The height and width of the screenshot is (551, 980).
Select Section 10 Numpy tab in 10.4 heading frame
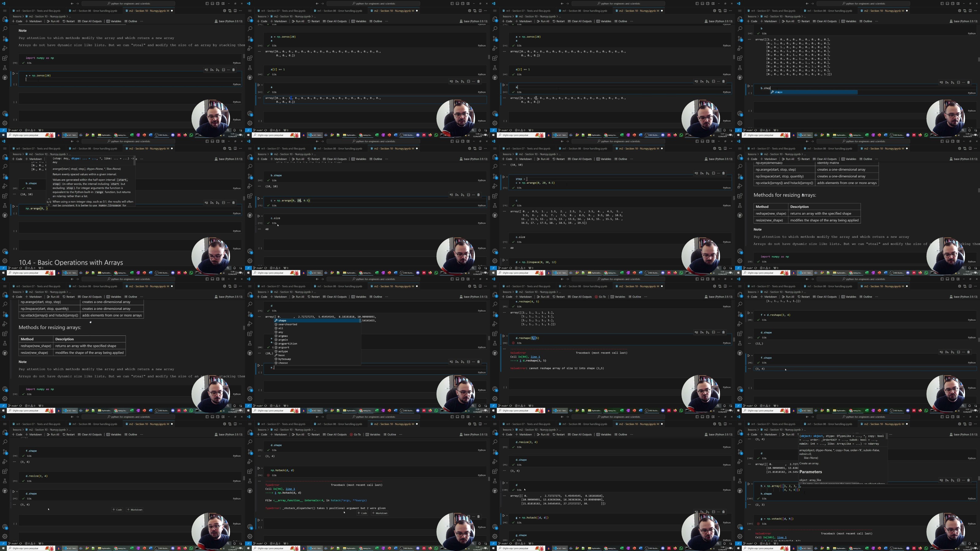coord(149,149)
